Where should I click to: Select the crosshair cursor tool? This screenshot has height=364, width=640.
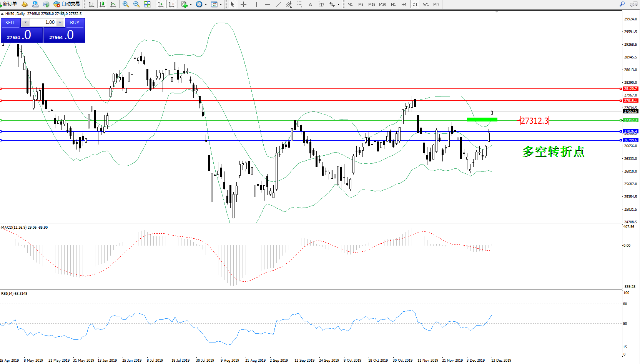pos(243,4)
